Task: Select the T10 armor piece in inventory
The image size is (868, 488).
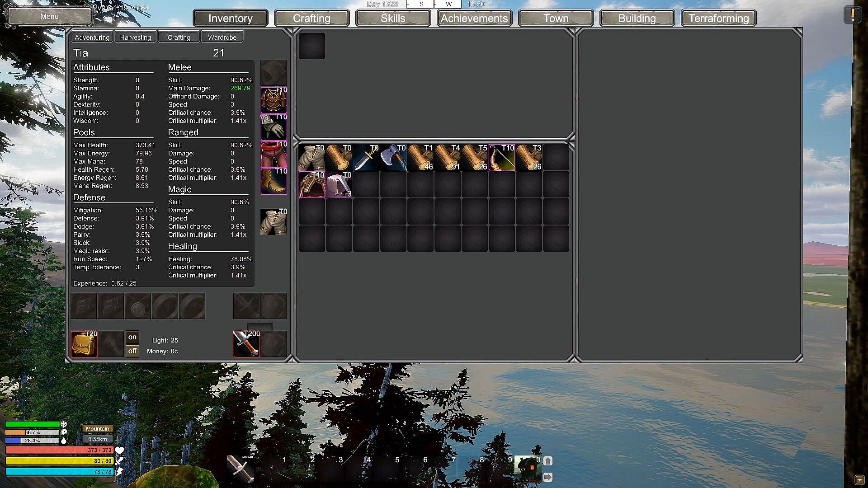Action: click(311, 185)
